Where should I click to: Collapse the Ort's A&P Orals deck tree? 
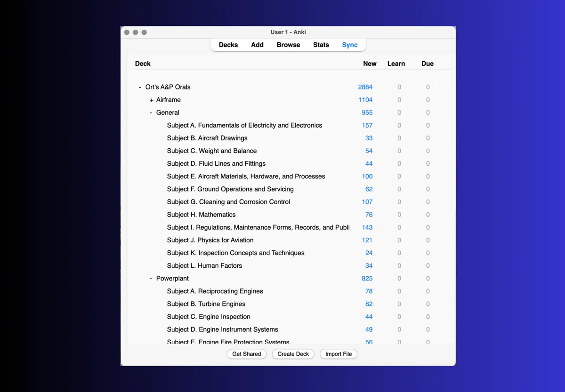pos(140,87)
